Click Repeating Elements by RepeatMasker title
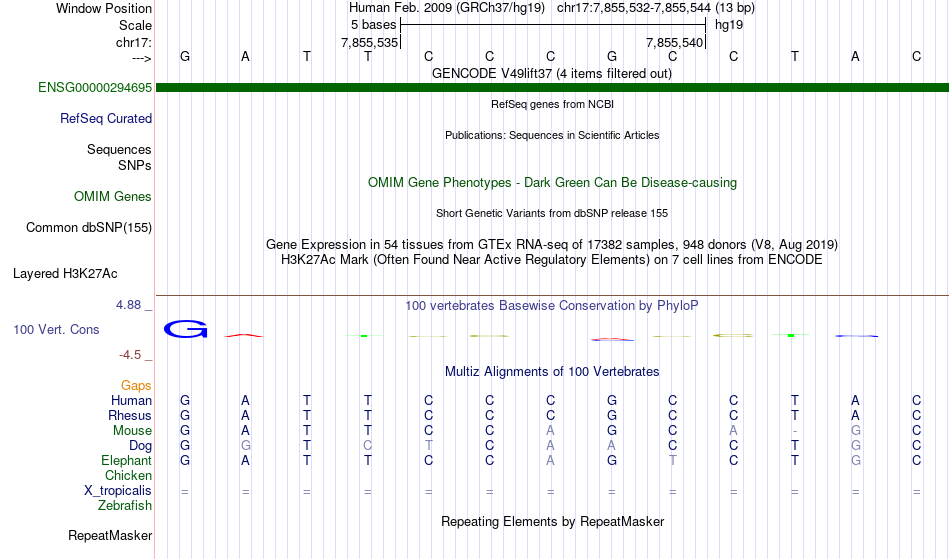The image size is (950, 559). 553,522
